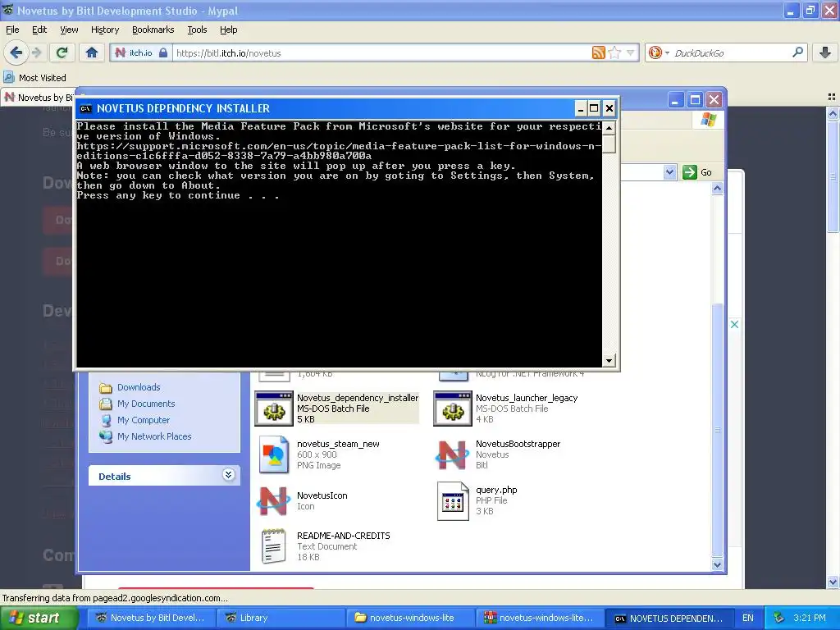Image resolution: width=840 pixels, height=630 pixels.
Task: Reload the page in Mypal
Action: [x=62, y=52]
